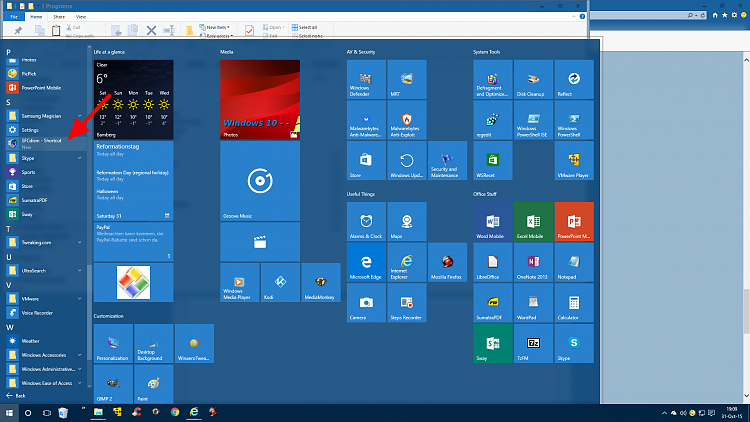Open SumatraPDF in the app list
This screenshot has height=422, width=750.
pyautogui.click(x=45, y=200)
